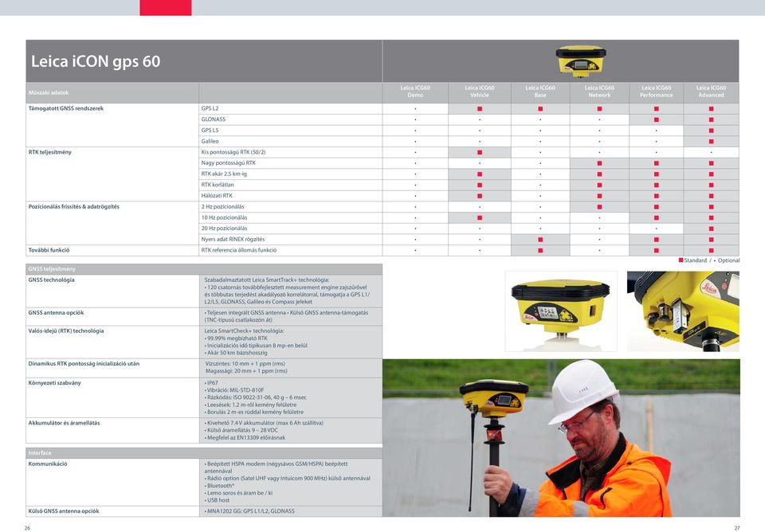Click red marker for Nagy pontosságú RTK under Network
The height and width of the screenshot is (532, 765).
(x=599, y=163)
